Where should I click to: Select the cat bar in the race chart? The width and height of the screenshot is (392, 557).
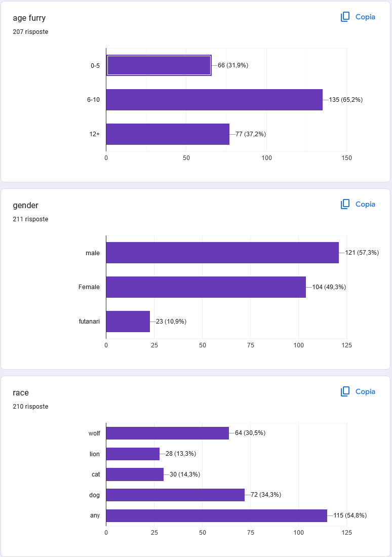[x=135, y=474]
